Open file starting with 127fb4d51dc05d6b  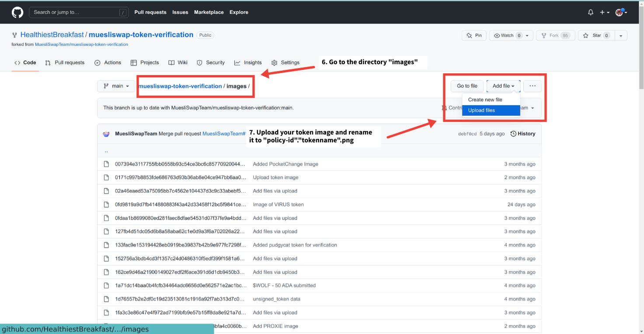tap(181, 232)
